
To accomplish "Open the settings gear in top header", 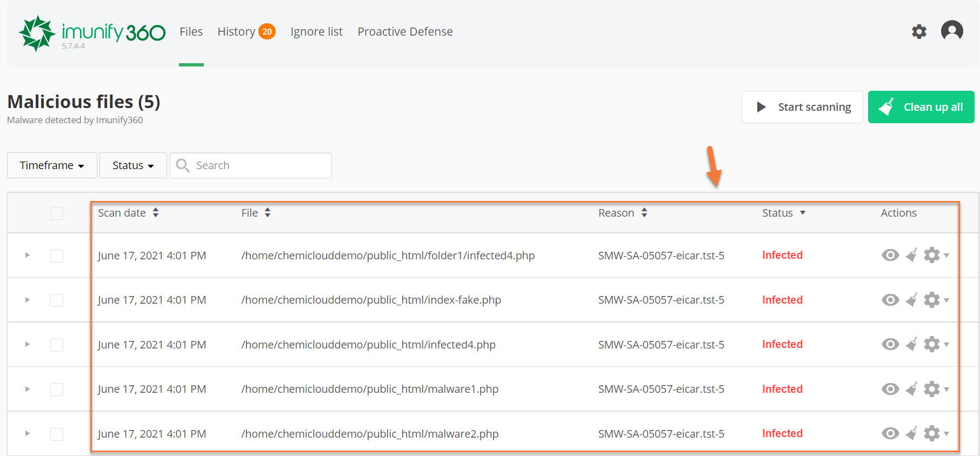I will (x=919, y=32).
